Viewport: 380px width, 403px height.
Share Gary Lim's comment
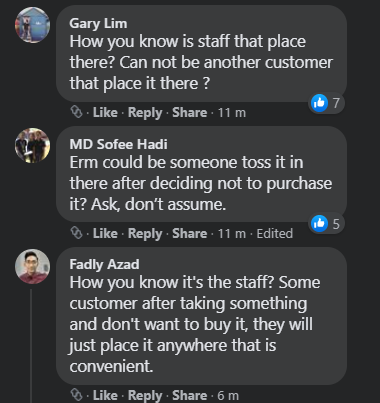tap(189, 112)
